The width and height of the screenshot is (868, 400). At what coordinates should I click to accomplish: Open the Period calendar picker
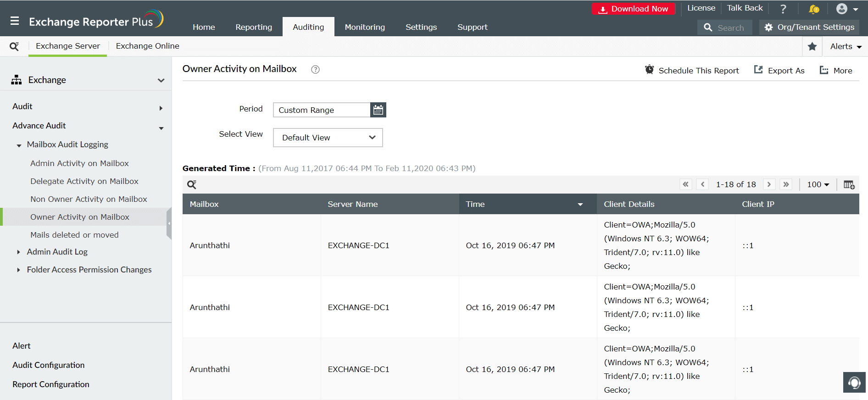tap(378, 110)
